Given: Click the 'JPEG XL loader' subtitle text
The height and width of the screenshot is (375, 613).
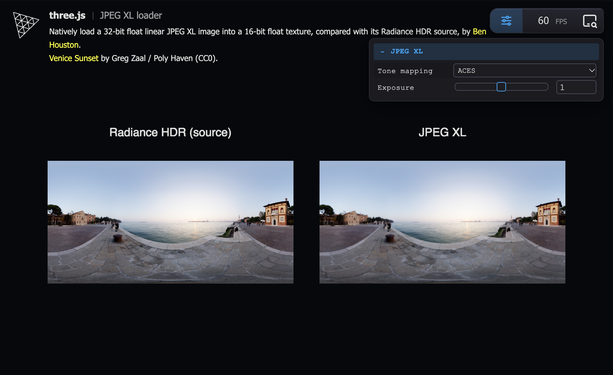Looking at the screenshot, I should click(131, 15).
